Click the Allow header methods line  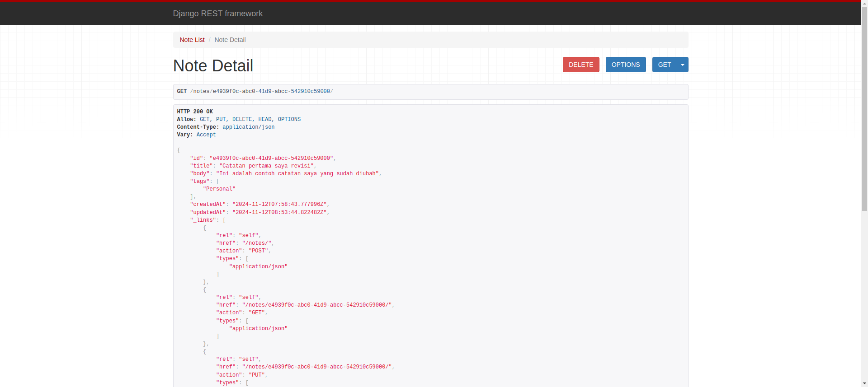[x=239, y=120]
